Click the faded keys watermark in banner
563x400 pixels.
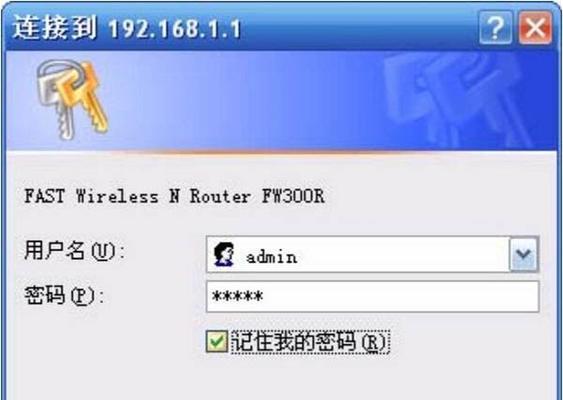pyautogui.click(x=456, y=99)
